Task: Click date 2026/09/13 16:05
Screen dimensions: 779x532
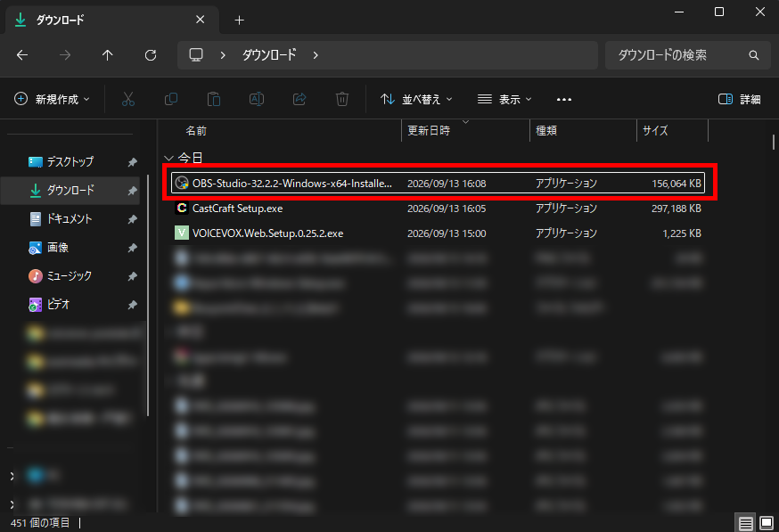Action: (447, 209)
